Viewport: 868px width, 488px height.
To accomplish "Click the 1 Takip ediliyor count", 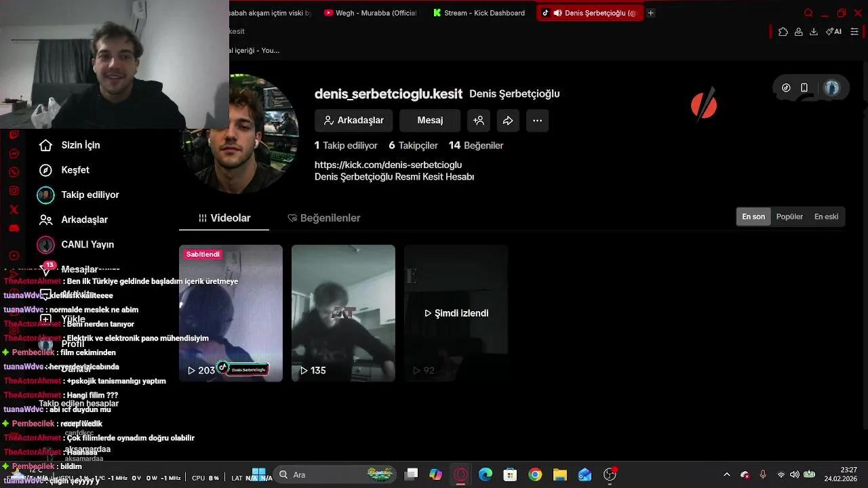I will [346, 145].
